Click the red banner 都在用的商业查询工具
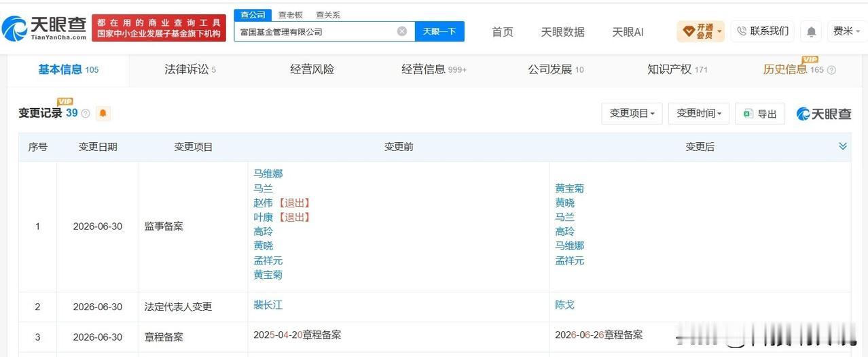The height and width of the screenshot is (357, 868). 159,28
